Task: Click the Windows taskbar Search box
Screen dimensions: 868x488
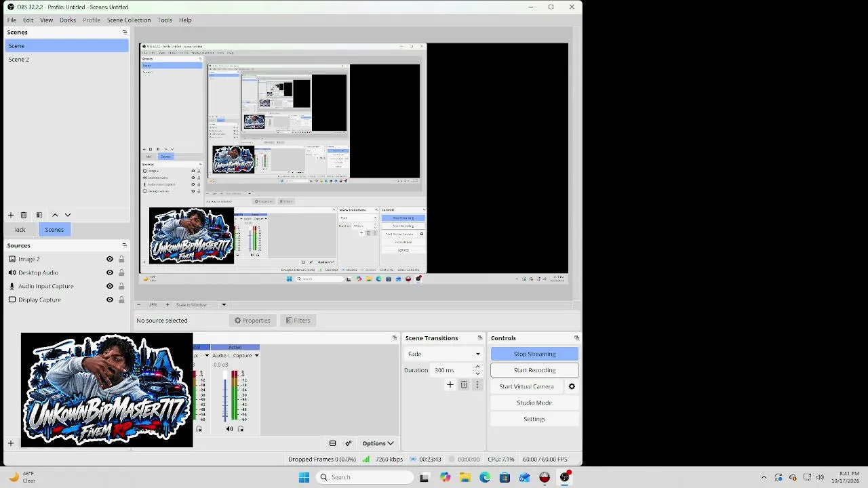Action: coord(365,477)
